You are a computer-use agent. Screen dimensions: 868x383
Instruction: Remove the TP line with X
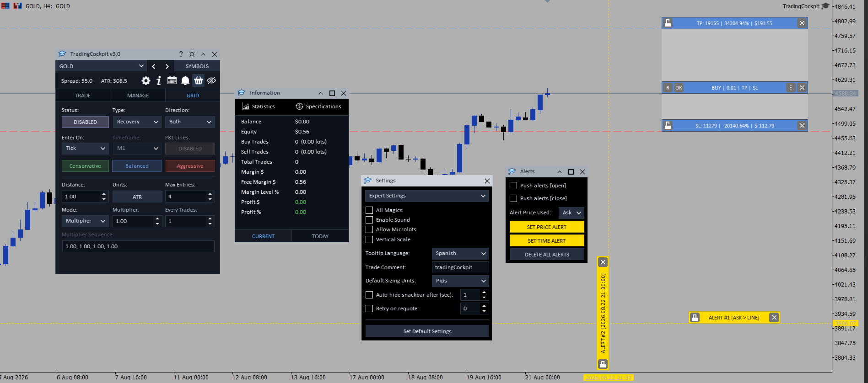pos(802,23)
